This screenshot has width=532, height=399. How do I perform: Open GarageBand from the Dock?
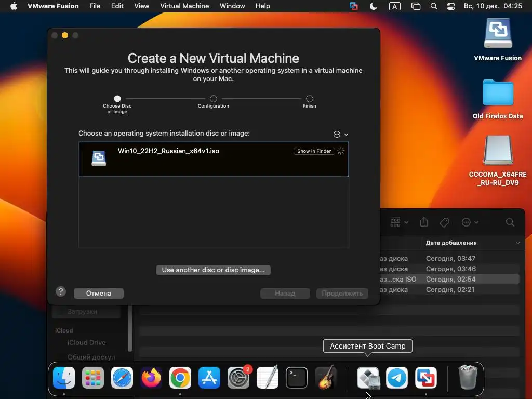point(326,378)
